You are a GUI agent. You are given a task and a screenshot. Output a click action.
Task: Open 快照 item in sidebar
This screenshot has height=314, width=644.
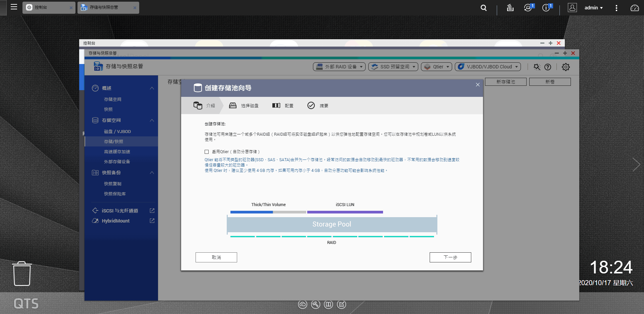click(x=108, y=109)
